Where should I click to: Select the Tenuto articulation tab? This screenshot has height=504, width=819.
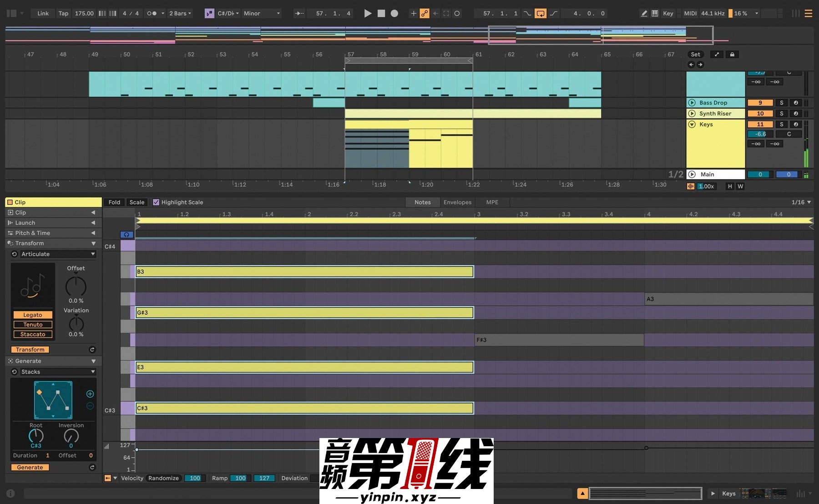33,325
